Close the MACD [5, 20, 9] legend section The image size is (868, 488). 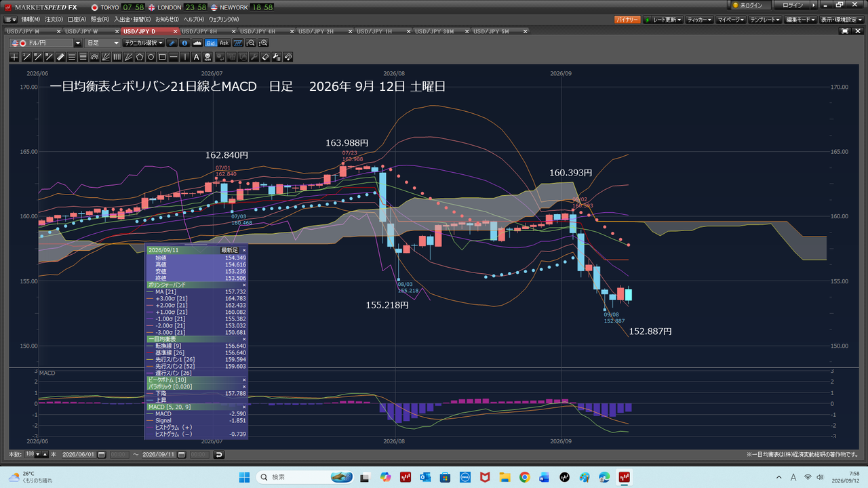(244, 407)
